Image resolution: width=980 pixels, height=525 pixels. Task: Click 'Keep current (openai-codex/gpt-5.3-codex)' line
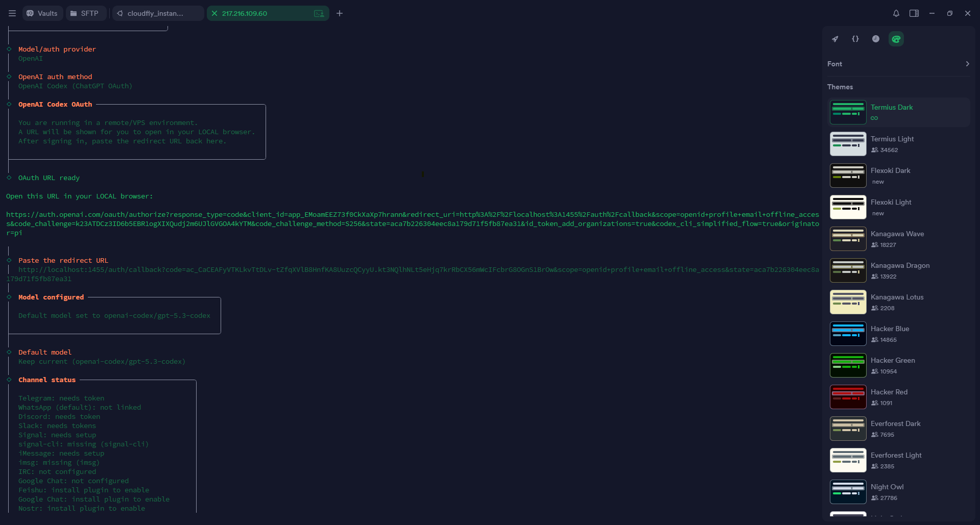(102, 361)
